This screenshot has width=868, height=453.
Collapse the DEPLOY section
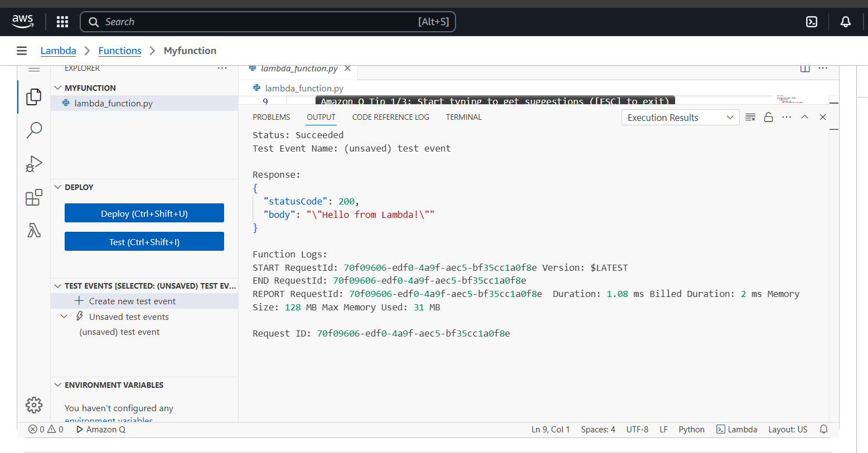57,187
